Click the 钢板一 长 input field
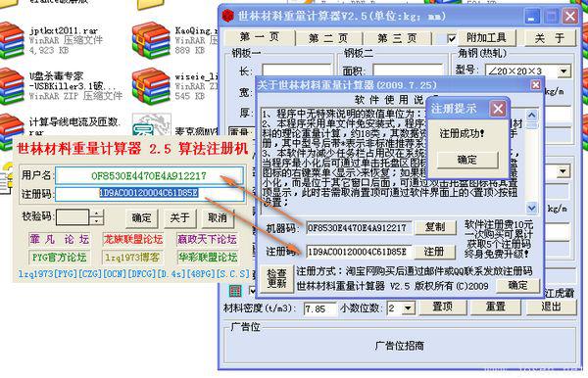The width and height of the screenshot is (588, 378). 296,71
